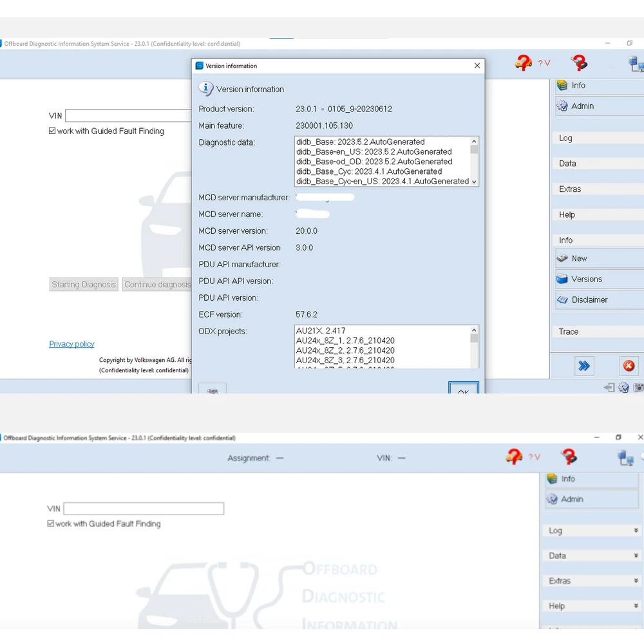This screenshot has height=644, width=644.
Task: Collapse the Info section header above New
Action: (x=598, y=240)
